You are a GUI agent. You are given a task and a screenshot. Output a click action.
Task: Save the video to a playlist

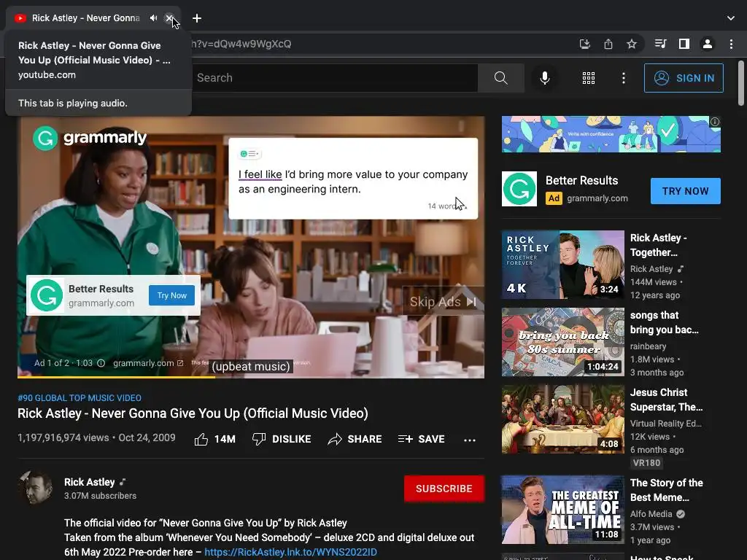(x=421, y=439)
